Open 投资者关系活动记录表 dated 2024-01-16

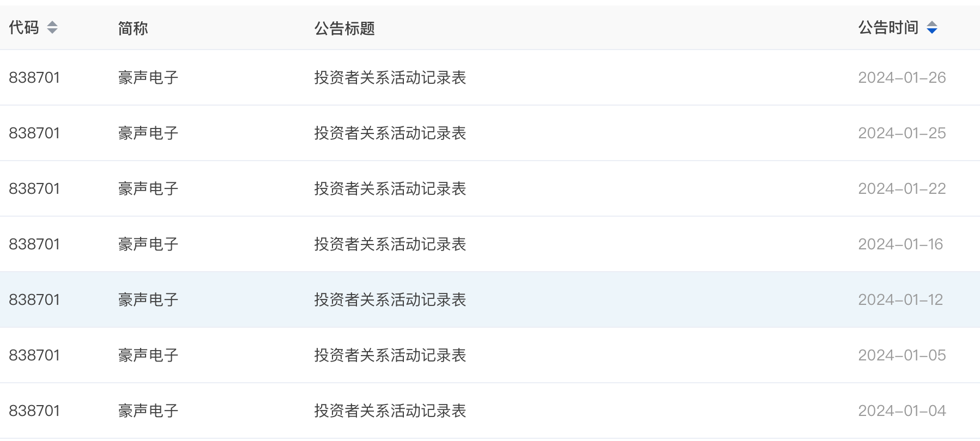[x=390, y=244]
